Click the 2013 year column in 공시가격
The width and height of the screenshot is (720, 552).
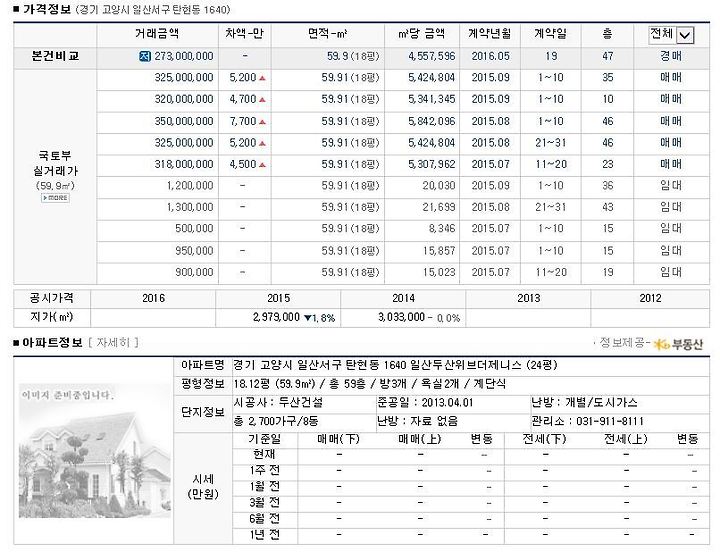[x=529, y=299]
